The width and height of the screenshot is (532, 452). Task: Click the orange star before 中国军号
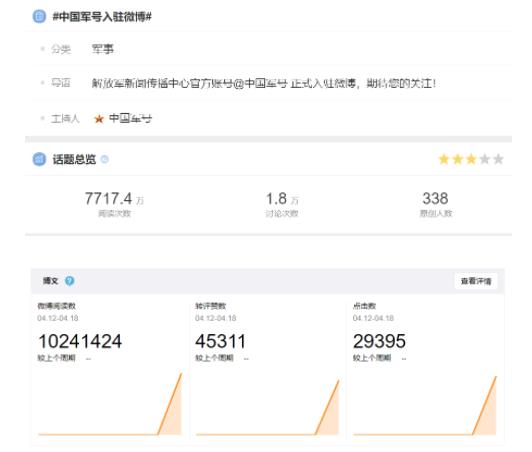pos(99,119)
